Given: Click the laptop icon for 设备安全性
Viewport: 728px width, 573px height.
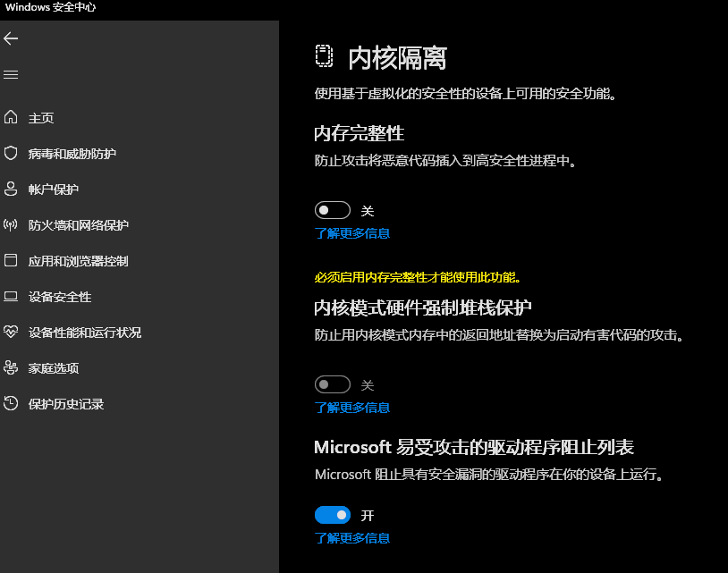Looking at the screenshot, I should pos(11,297).
